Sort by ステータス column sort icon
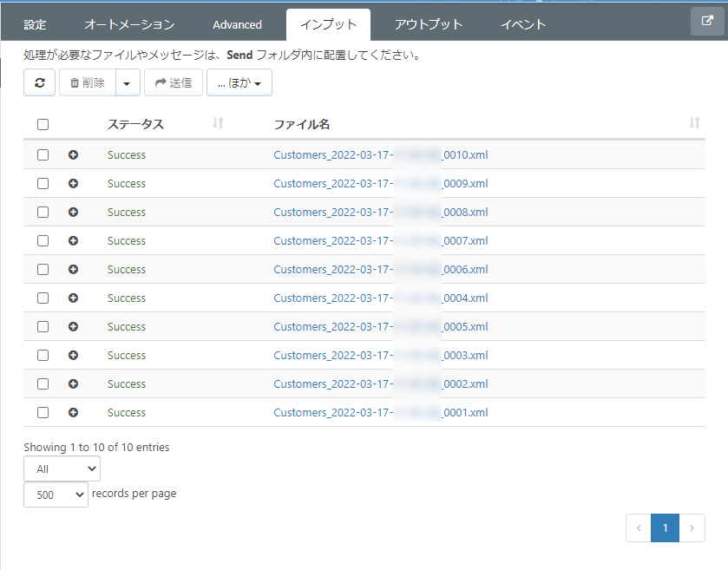The width and height of the screenshot is (728, 570). click(218, 123)
